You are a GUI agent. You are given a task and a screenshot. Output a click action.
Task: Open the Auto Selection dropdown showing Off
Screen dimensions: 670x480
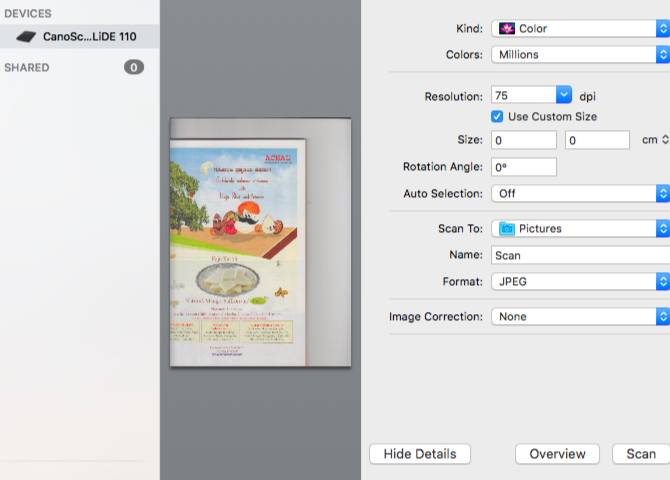coord(580,194)
